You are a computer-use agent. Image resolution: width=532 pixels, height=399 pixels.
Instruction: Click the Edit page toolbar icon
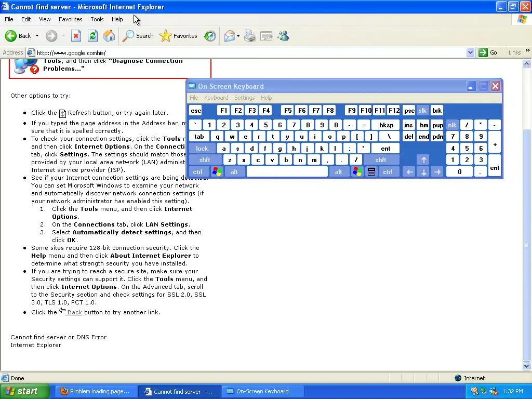[267, 36]
